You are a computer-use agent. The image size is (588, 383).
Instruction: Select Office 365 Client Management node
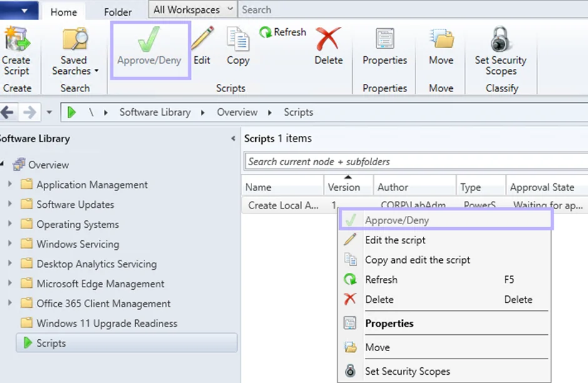pyautogui.click(x=103, y=304)
